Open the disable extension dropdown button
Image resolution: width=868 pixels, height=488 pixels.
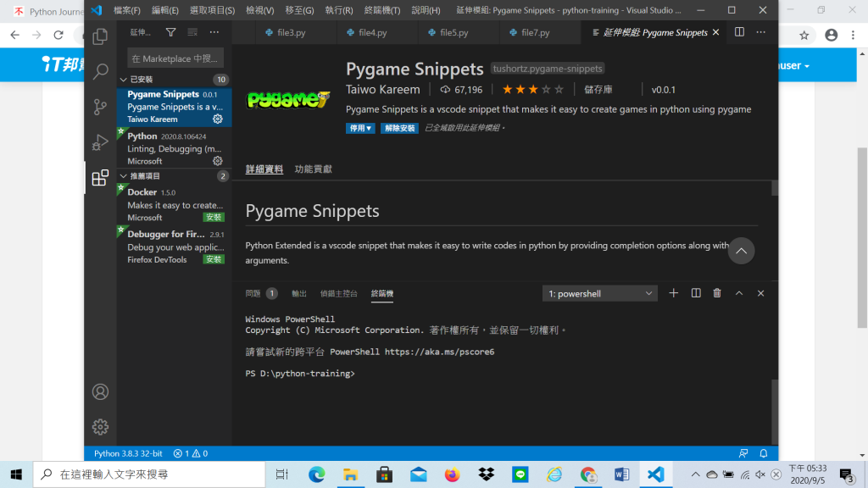click(360, 128)
